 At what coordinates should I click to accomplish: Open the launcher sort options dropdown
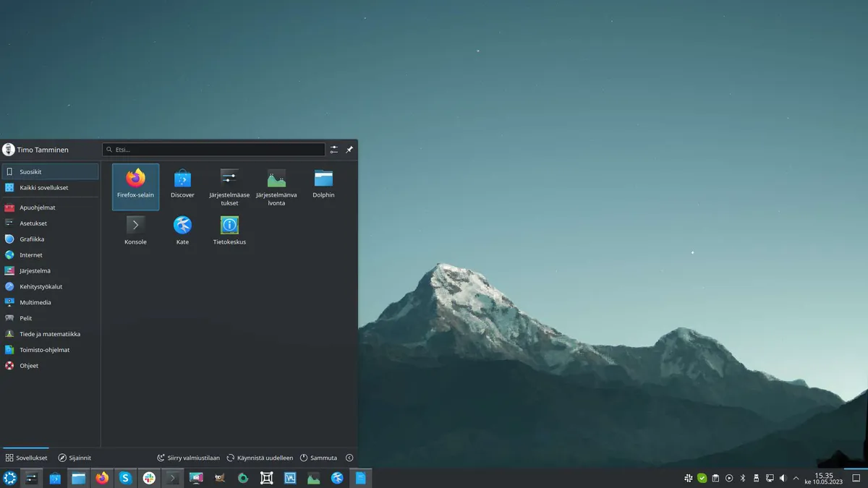coord(333,149)
